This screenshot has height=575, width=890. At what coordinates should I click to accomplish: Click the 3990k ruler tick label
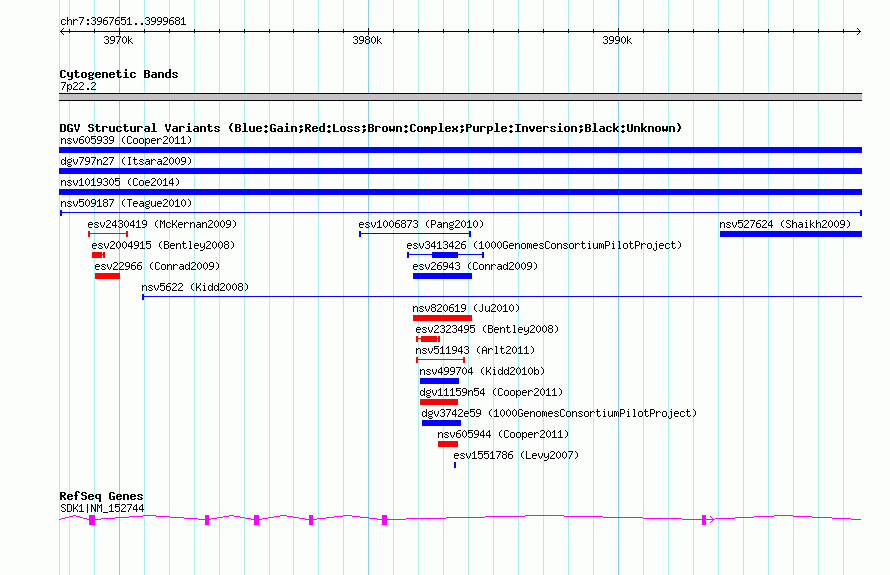(617, 40)
